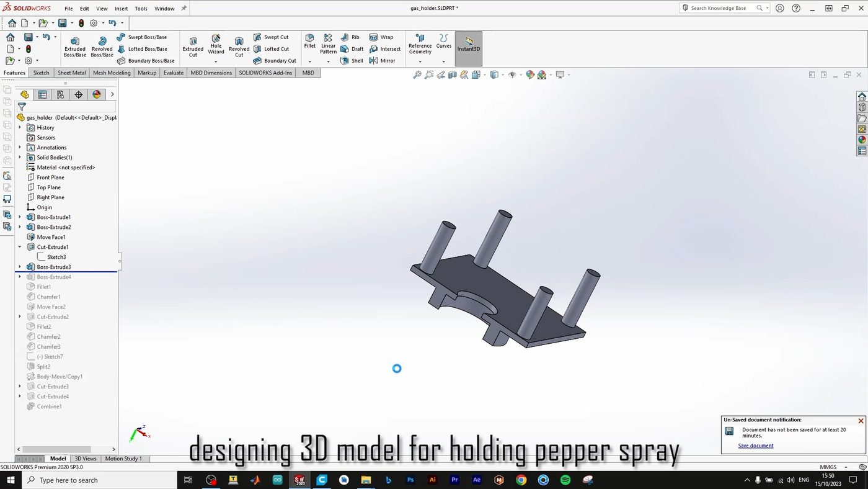This screenshot has width=868, height=489.
Task: Select the Revolved Cut tool
Action: point(239,47)
